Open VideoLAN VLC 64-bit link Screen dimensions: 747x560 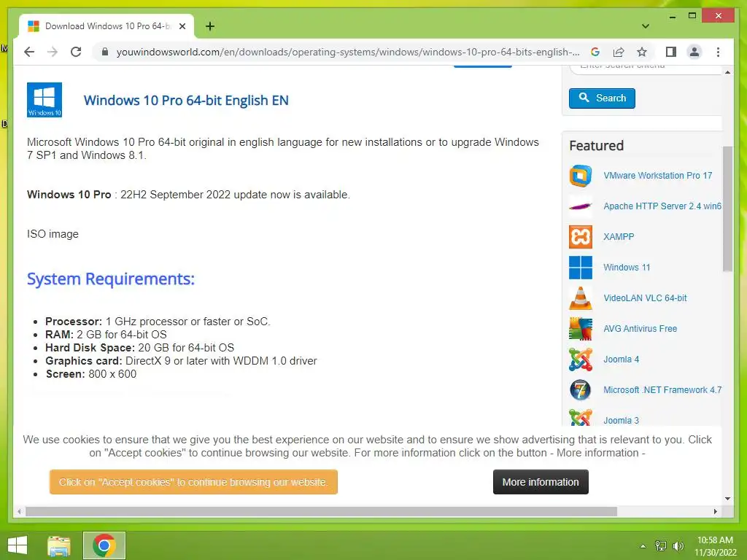pos(645,298)
